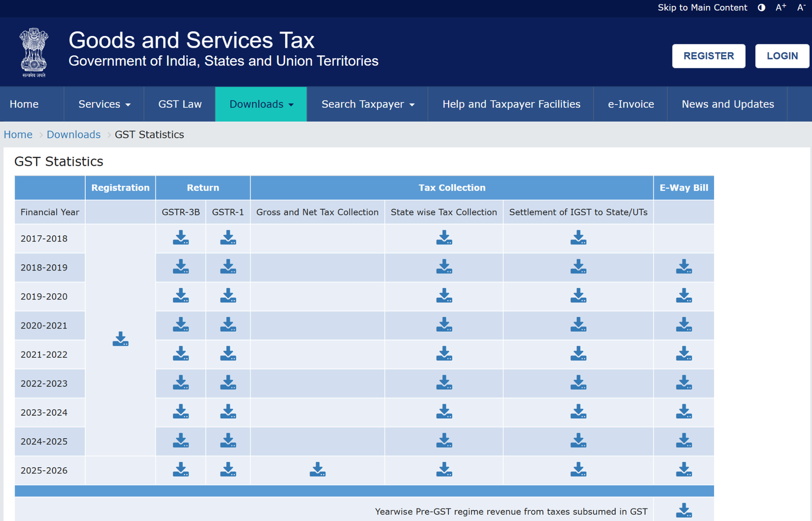The width and height of the screenshot is (812, 521).
Task: Open the Search Taxpayer dropdown
Action: click(x=367, y=104)
